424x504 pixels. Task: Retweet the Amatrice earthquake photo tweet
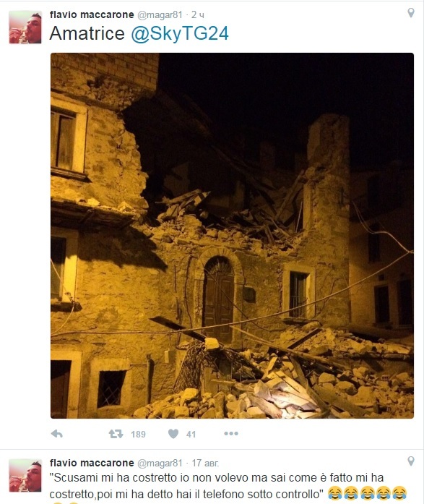(x=116, y=434)
